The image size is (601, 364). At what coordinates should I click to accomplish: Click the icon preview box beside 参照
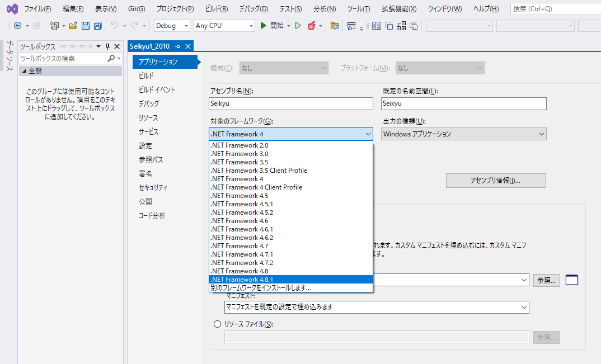[x=572, y=280]
